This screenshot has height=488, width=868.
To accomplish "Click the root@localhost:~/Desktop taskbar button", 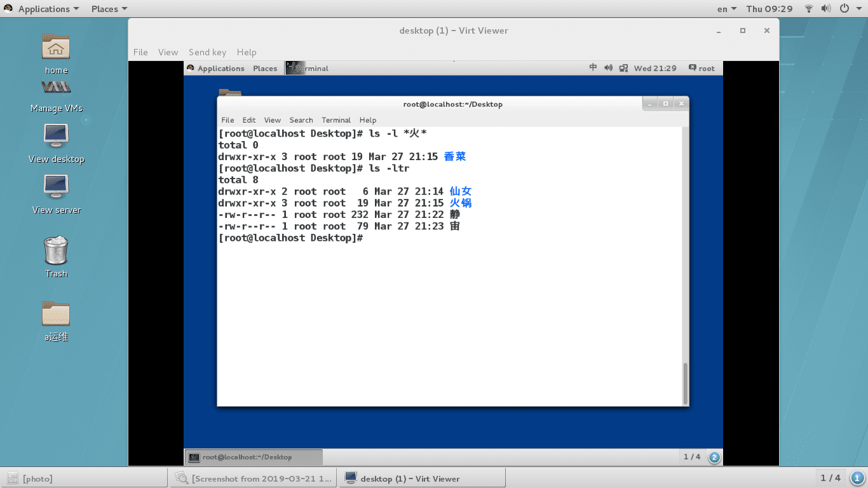I will (x=252, y=456).
